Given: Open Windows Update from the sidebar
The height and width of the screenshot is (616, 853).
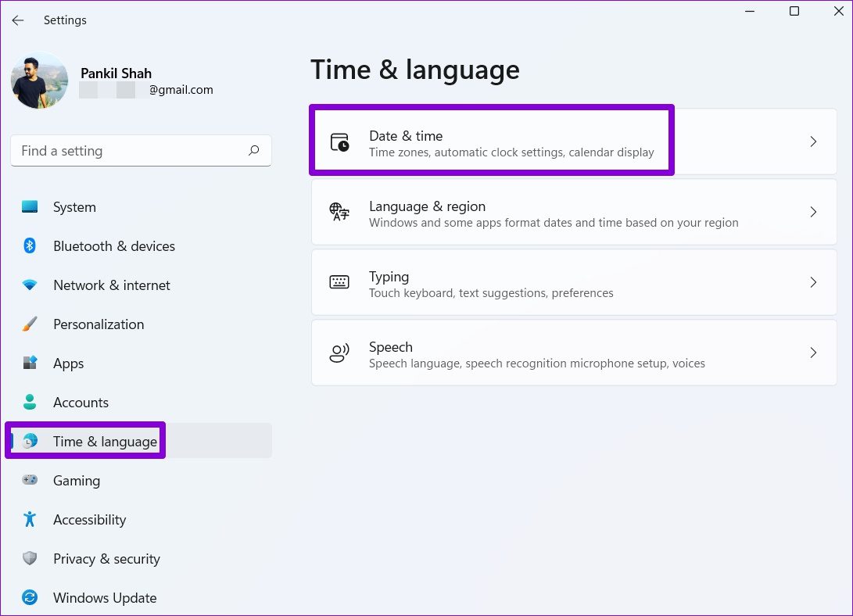Looking at the screenshot, I should pyautogui.click(x=104, y=597).
